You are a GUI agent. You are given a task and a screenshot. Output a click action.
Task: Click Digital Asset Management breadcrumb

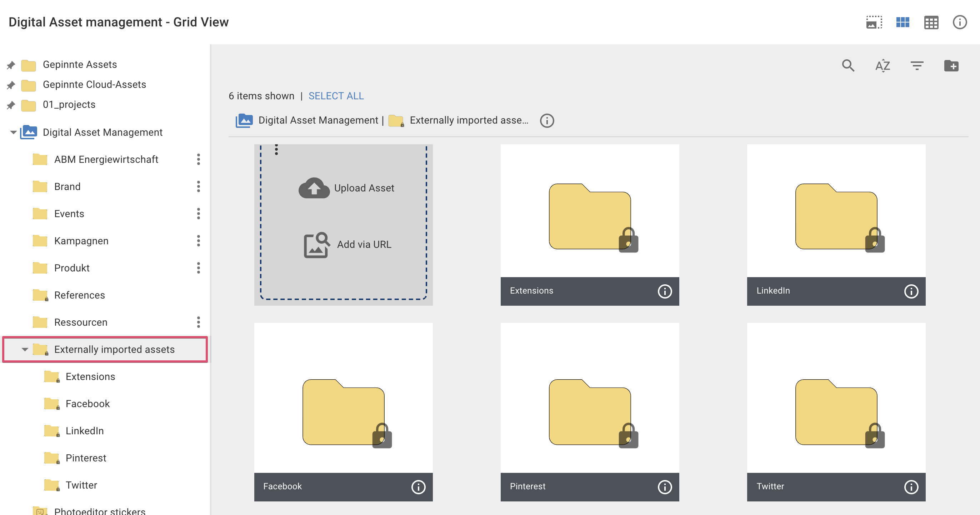[318, 120]
